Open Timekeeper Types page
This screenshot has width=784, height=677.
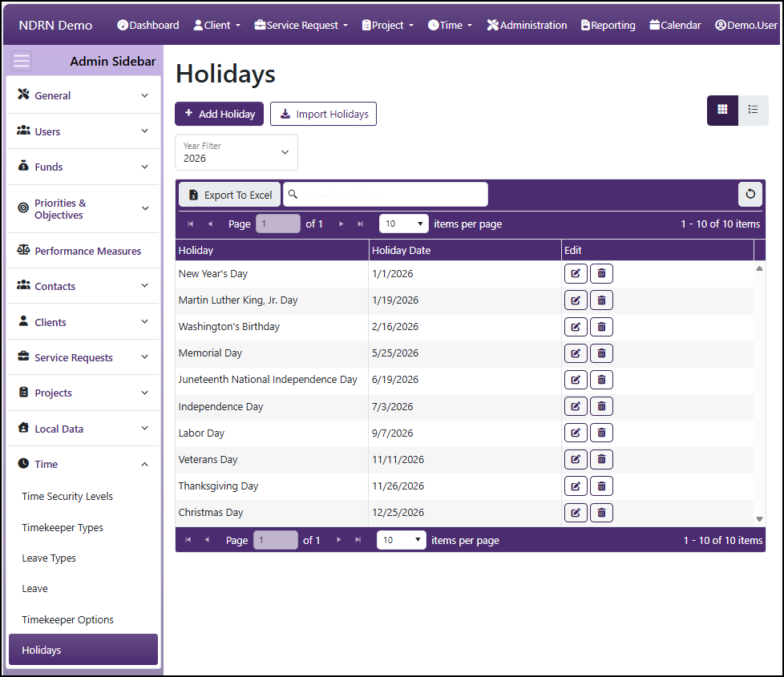[x=63, y=528]
